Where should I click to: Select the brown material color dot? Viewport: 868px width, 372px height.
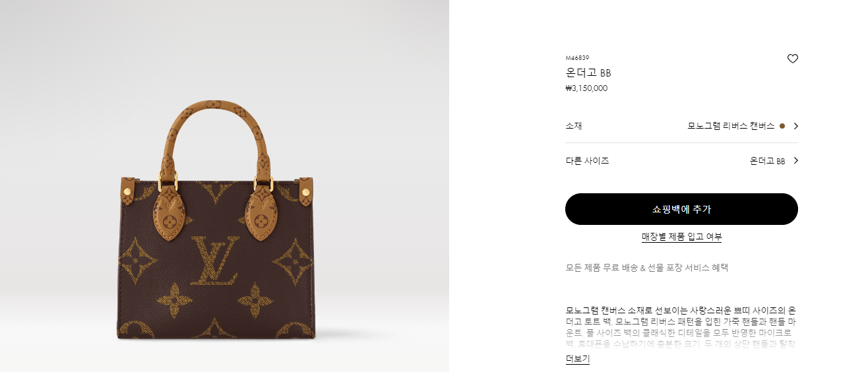click(782, 126)
